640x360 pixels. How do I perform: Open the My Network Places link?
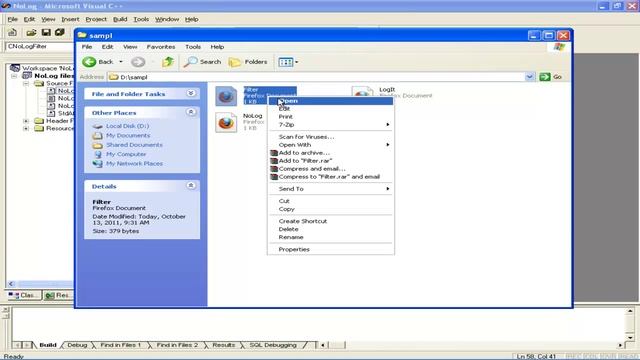pyautogui.click(x=134, y=164)
